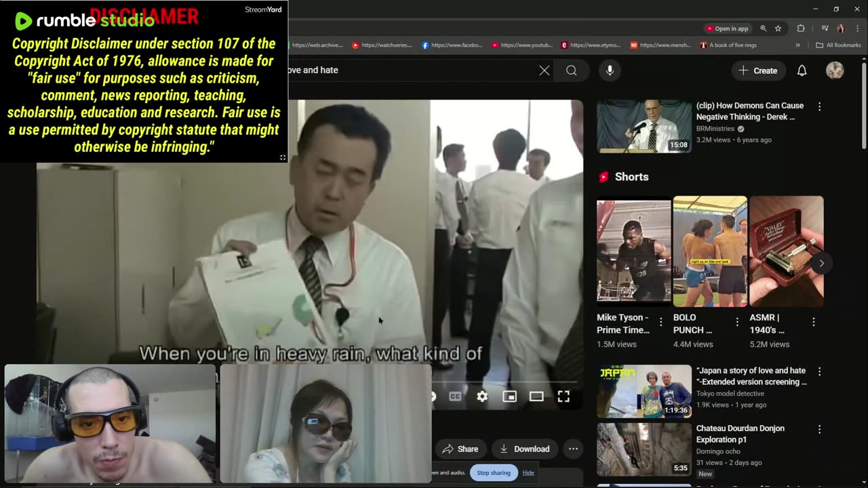Open the Create menu button

[x=758, y=70]
